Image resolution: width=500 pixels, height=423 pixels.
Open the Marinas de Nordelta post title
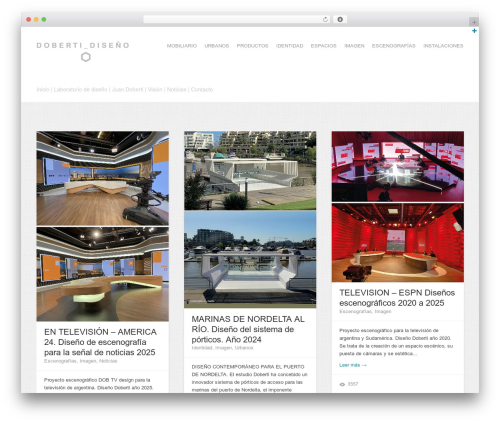click(x=248, y=329)
